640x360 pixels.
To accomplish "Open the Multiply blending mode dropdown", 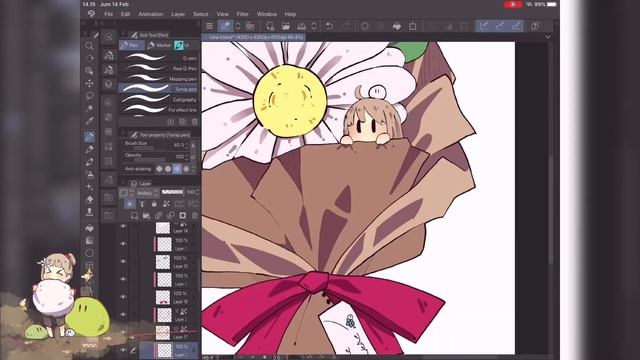I will pyautogui.click(x=148, y=193).
